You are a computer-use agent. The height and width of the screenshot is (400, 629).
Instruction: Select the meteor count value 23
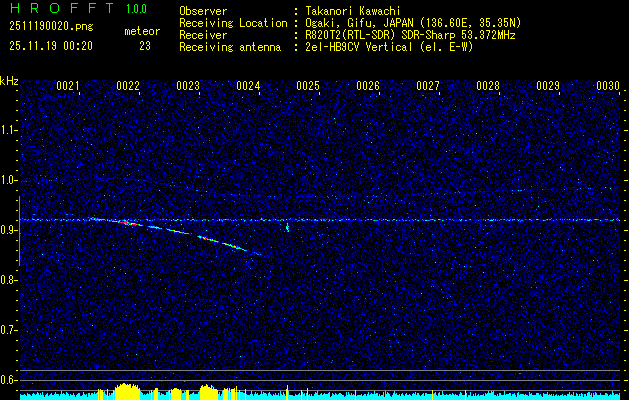click(x=145, y=45)
